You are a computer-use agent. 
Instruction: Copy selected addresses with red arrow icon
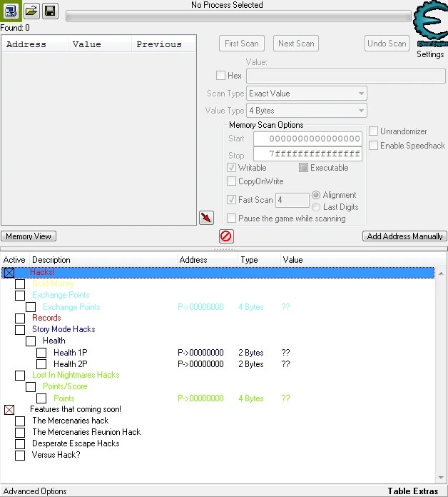click(x=206, y=218)
